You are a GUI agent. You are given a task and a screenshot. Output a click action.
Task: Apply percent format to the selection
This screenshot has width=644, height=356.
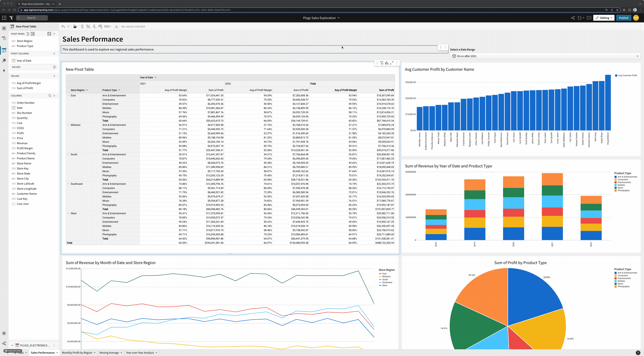[x=88, y=26]
